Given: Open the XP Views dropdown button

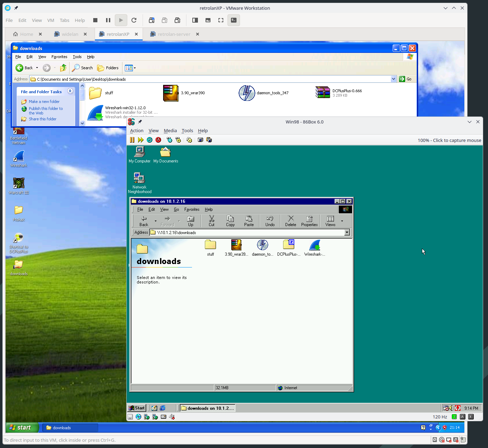Looking at the screenshot, I should tap(130, 68).
